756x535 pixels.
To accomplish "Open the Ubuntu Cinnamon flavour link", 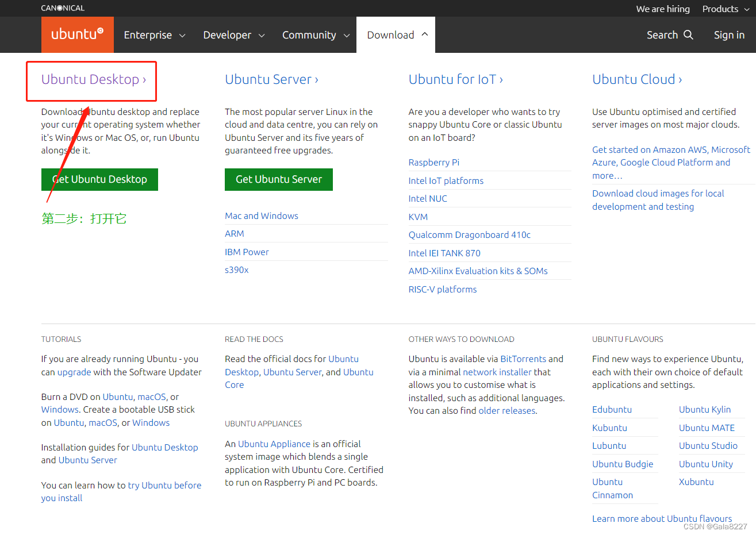I will (612, 488).
